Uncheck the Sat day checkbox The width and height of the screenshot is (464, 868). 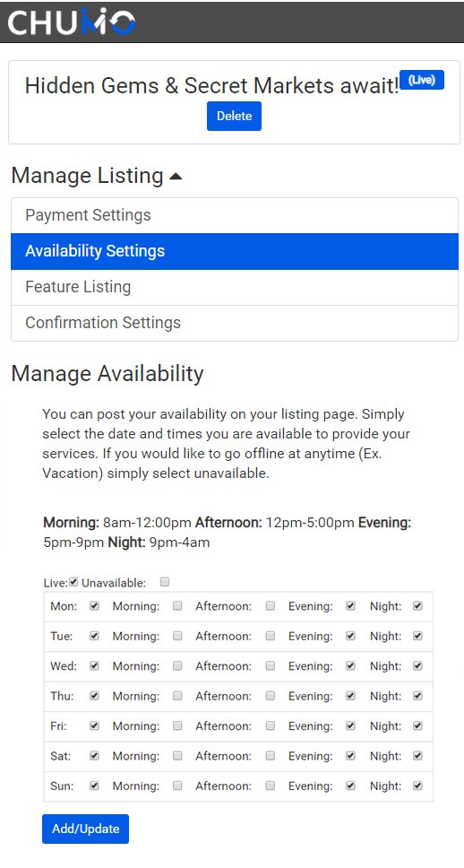coord(95,756)
